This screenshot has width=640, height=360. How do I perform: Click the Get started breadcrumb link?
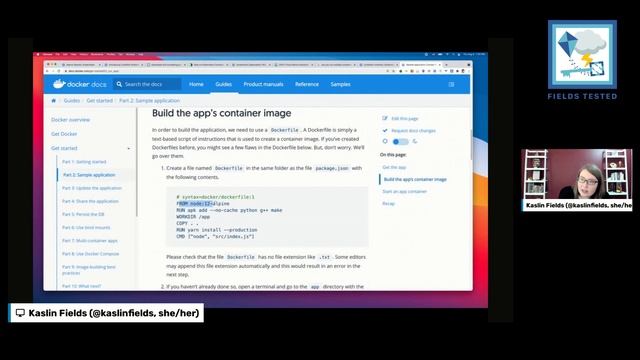click(x=100, y=100)
